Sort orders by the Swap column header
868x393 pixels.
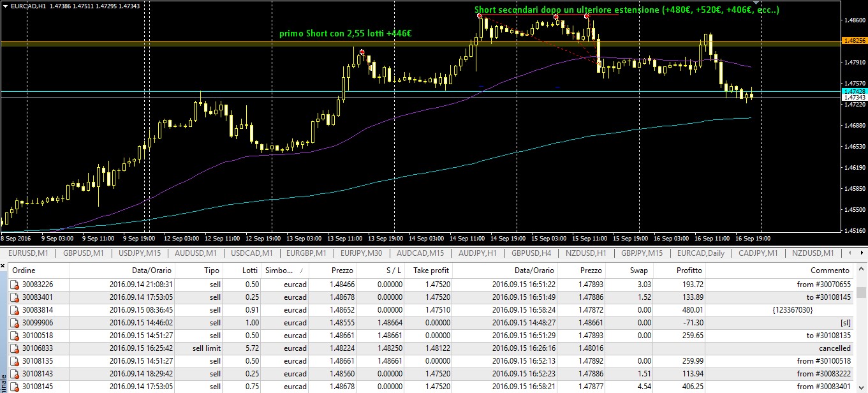[629, 271]
